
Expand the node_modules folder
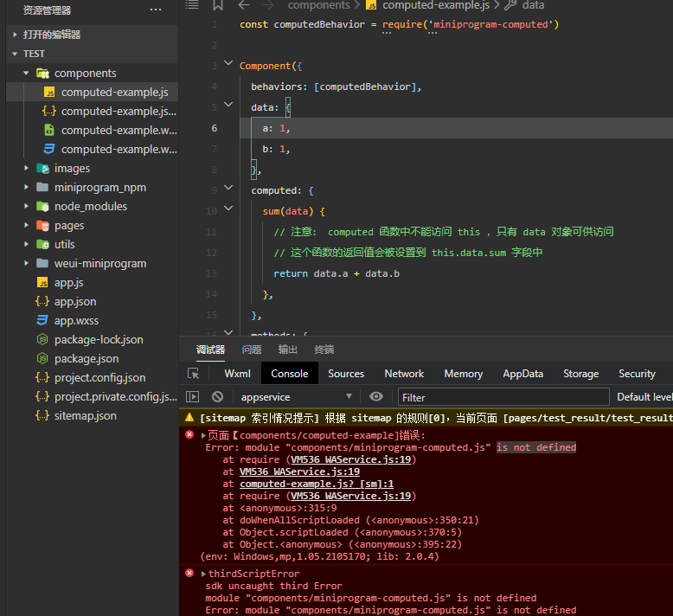[93, 206]
